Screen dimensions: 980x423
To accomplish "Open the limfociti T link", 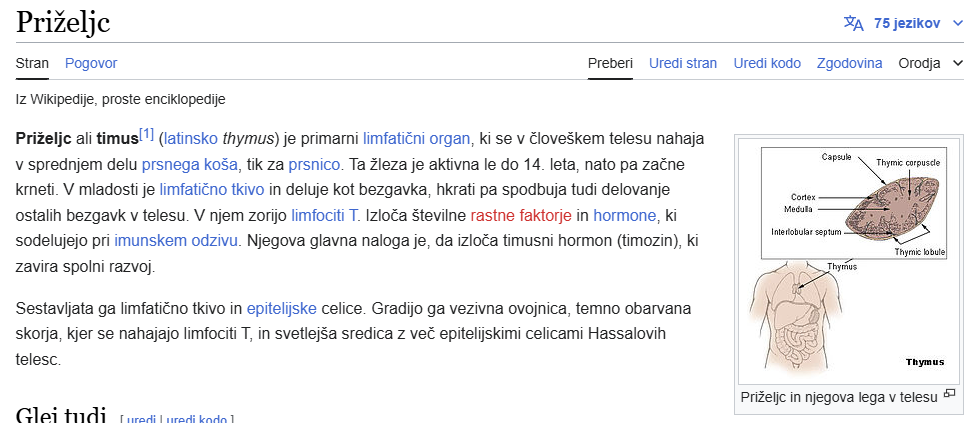I will 324,215.
